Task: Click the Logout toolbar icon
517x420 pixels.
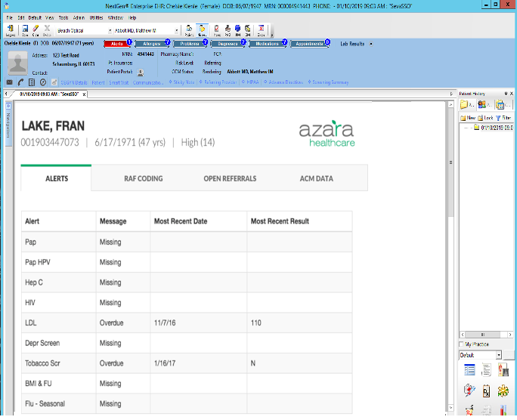Action: click(11, 30)
